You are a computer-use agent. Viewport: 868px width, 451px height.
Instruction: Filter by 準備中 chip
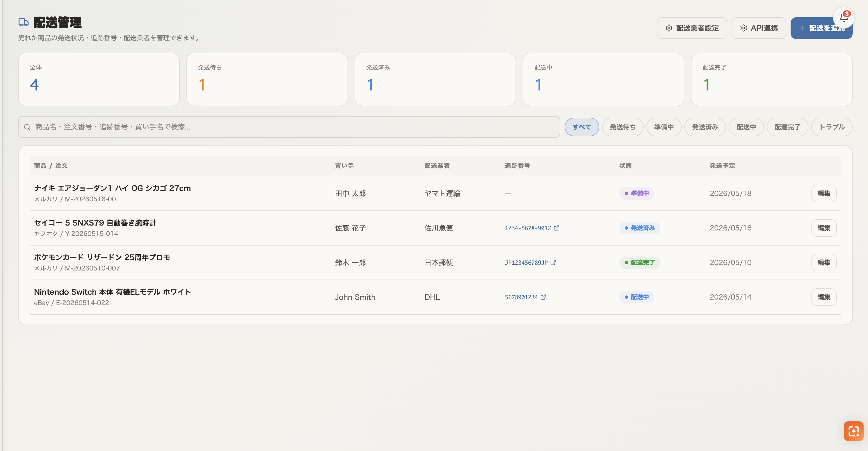[x=664, y=127]
